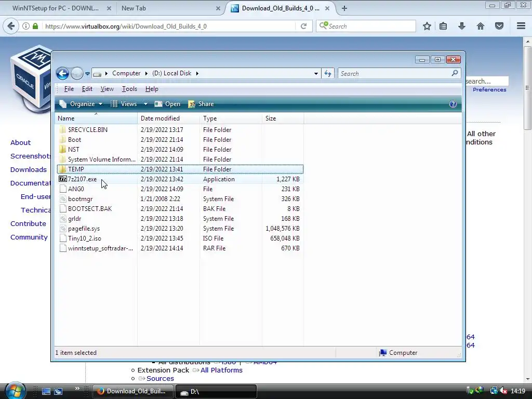Open the Edit menu in Explorer
This screenshot has width=532, height=399.
[x=87, y=89]
